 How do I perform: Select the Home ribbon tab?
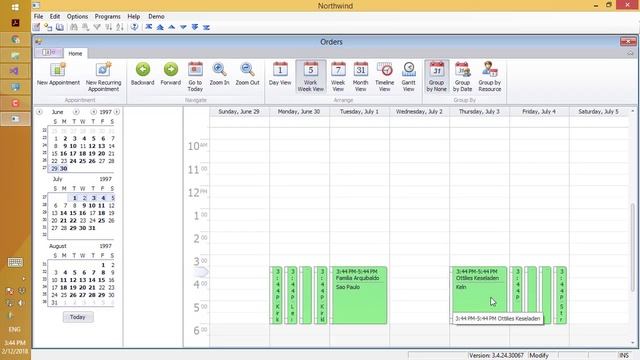tap(75, 53)
